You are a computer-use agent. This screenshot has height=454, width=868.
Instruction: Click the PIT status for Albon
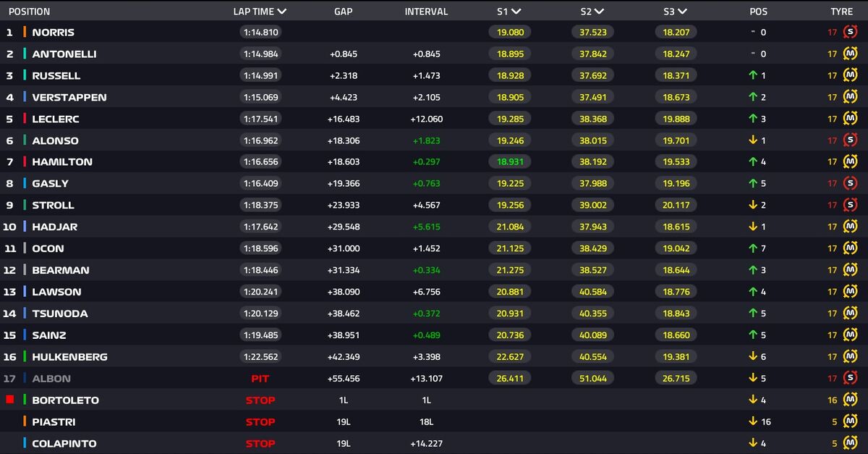pos(260,378)
